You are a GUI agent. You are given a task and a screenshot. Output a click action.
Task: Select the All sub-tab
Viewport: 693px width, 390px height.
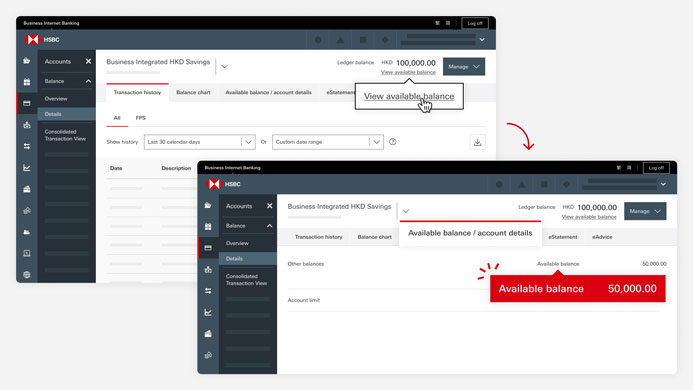117,118
